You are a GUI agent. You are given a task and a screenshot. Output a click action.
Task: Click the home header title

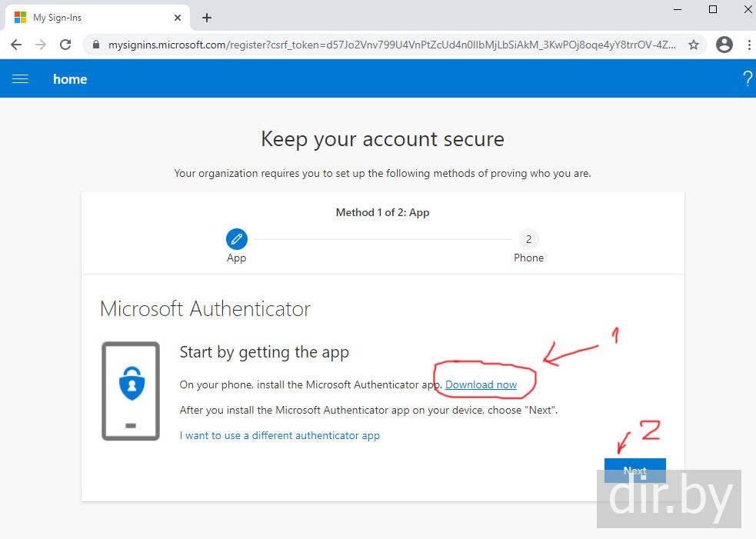tap(70, 79)
